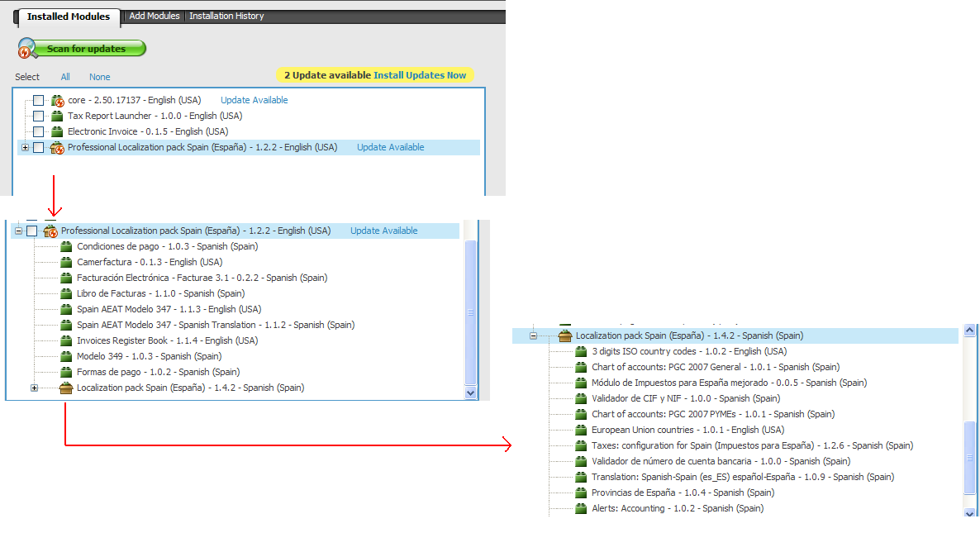The width and height of the screenshot is (980, 552).
Task: Click the Condiciones de pago module icon
Action: (x=67, y=247)
